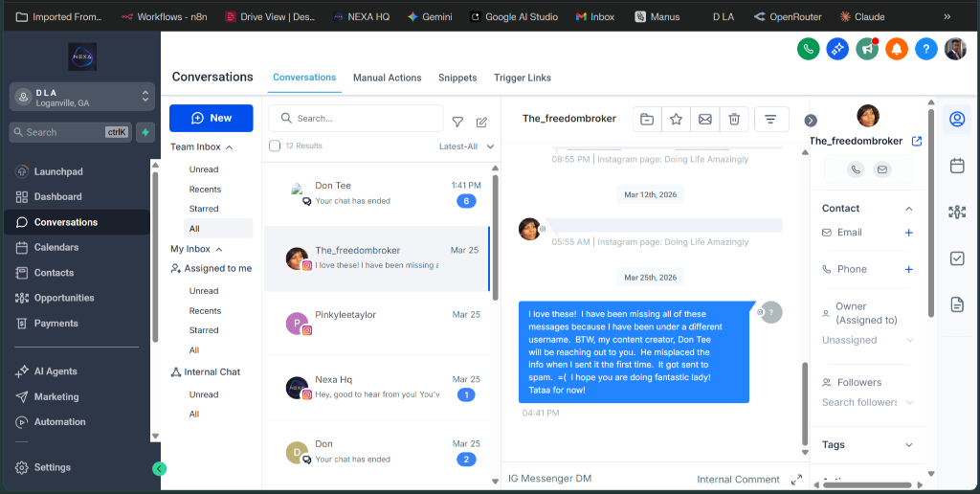The image size is (980, 494).
Task: Open the OpenRouter bookmark in browser bar
Action: point(788,17)
